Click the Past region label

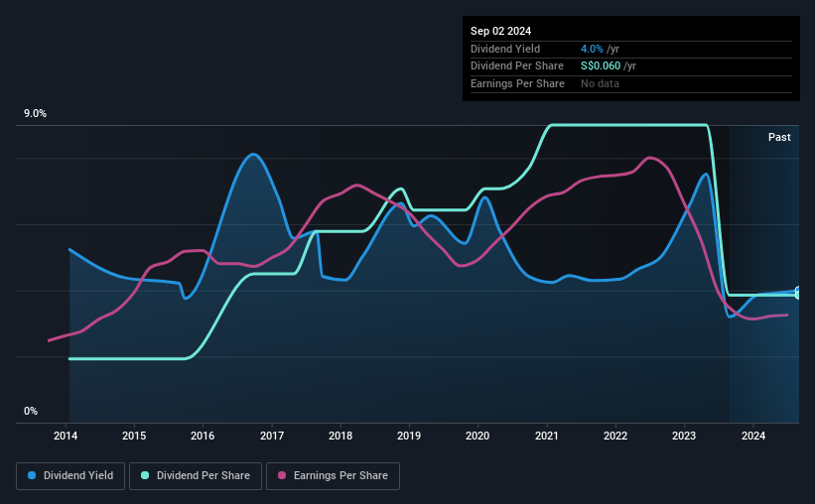tap(779, 137)
